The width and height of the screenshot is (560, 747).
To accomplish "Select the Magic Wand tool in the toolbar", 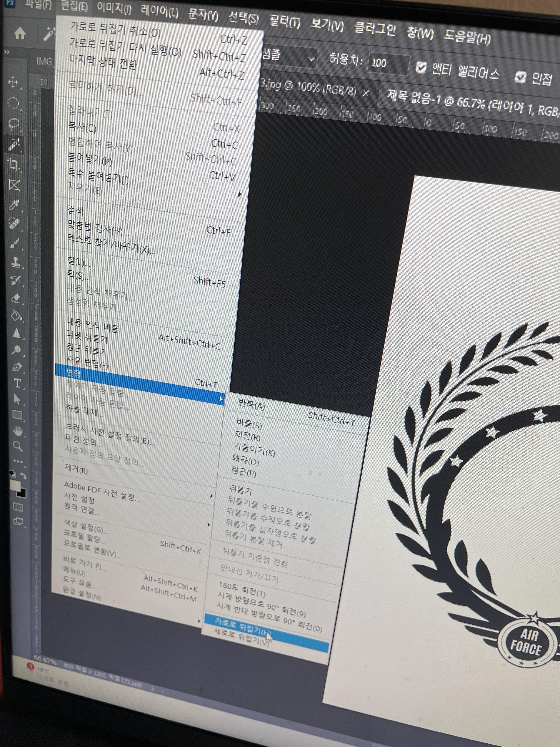I will pyautogui.click(x=14, y=145).
